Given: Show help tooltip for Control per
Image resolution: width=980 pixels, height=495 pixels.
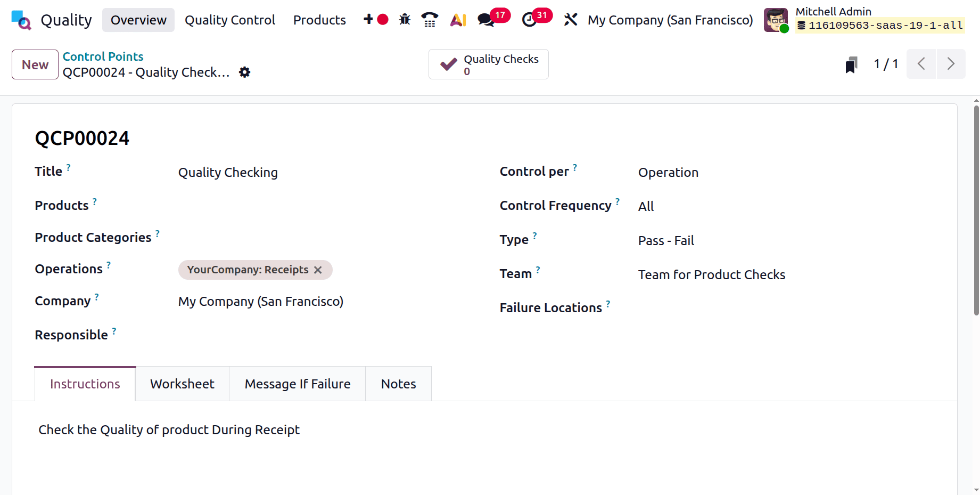Looking at the screenshot, I should (575, 167).
